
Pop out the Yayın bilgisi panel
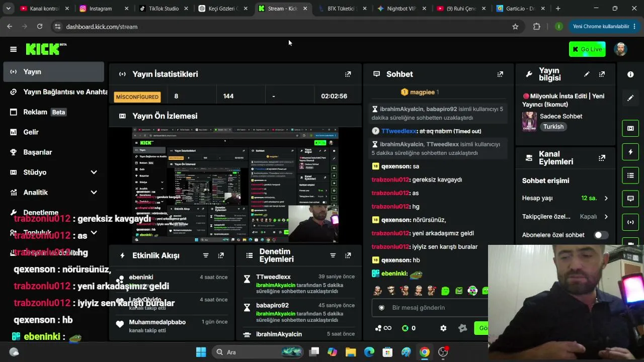(602, 74)
